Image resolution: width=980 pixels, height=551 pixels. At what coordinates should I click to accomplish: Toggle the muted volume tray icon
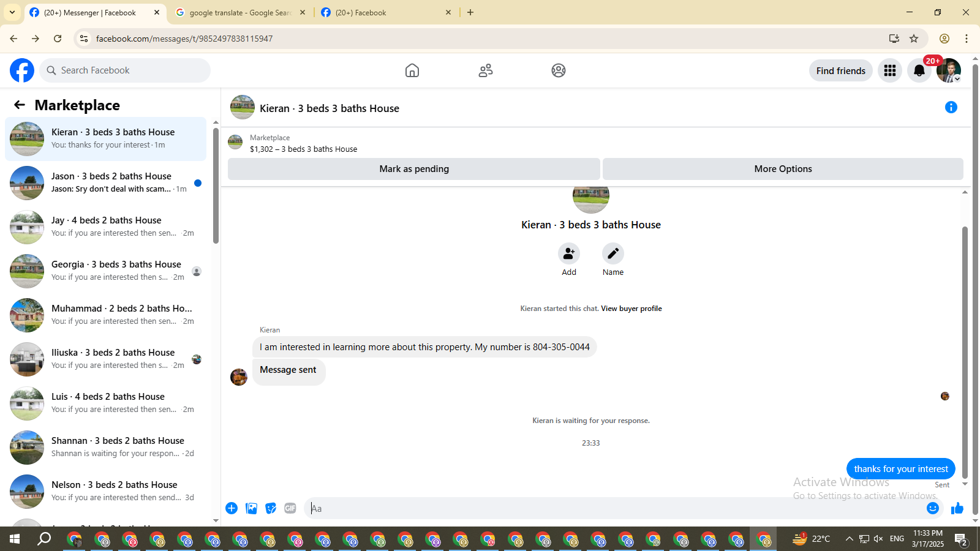tap(878, 539)
